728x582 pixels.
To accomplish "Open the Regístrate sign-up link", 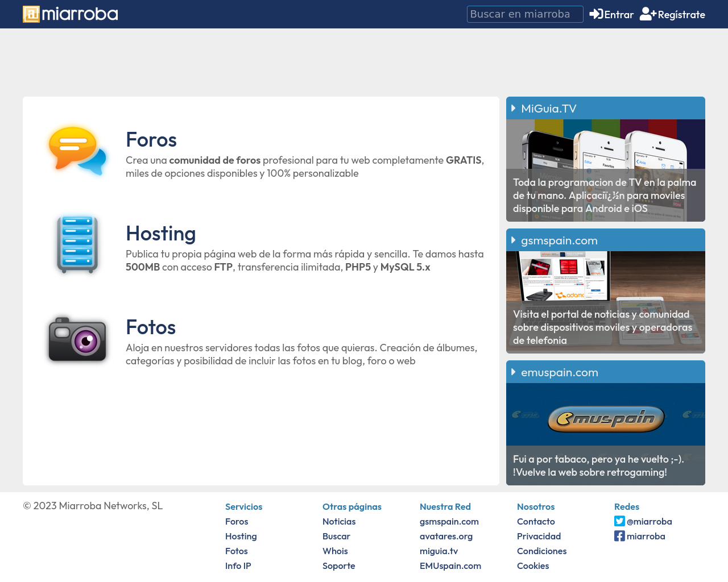I will (x=672, y=14).
